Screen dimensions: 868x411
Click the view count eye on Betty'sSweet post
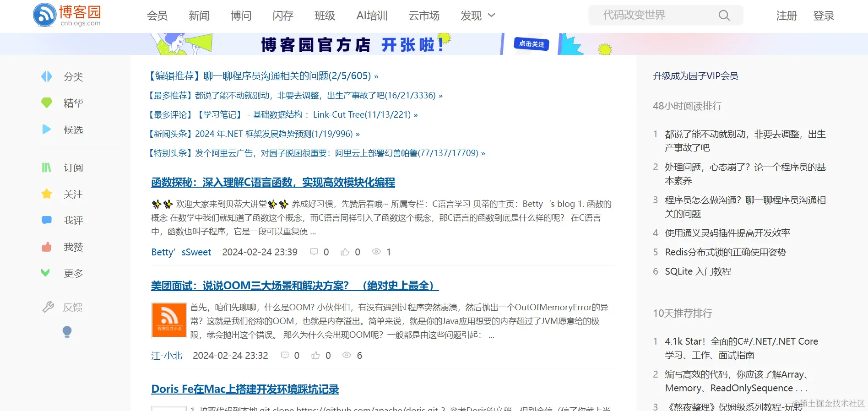(376, 252)
